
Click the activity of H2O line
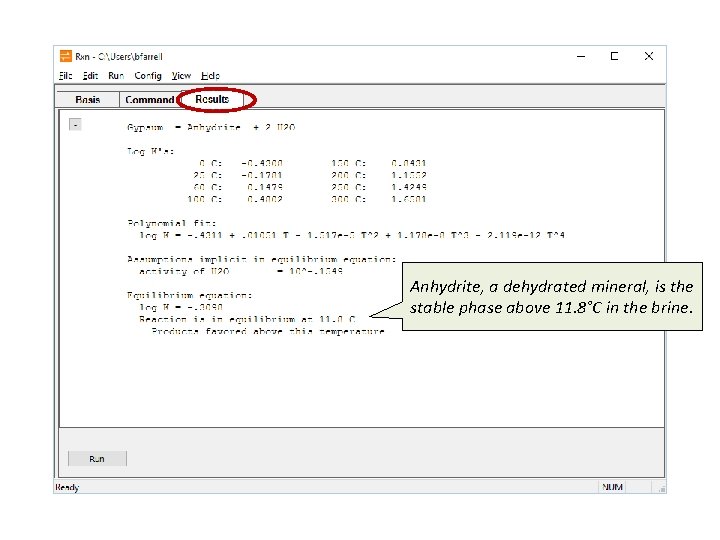(241, 271)
